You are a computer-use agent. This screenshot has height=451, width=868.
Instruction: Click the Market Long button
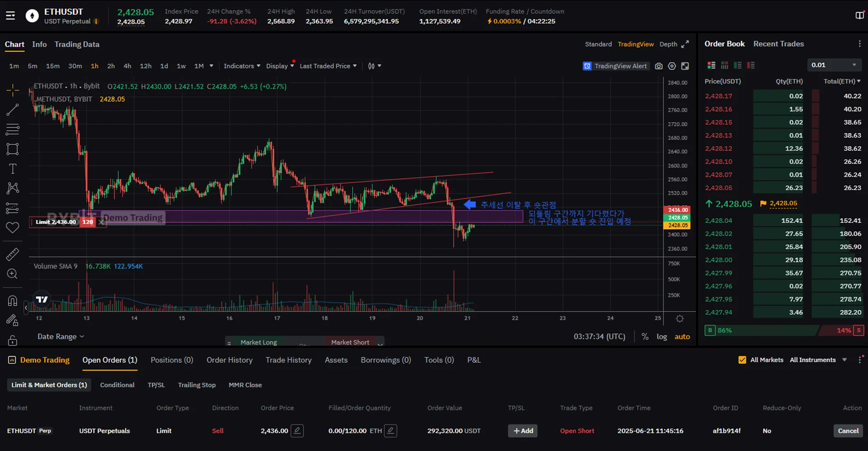point(259,342)
